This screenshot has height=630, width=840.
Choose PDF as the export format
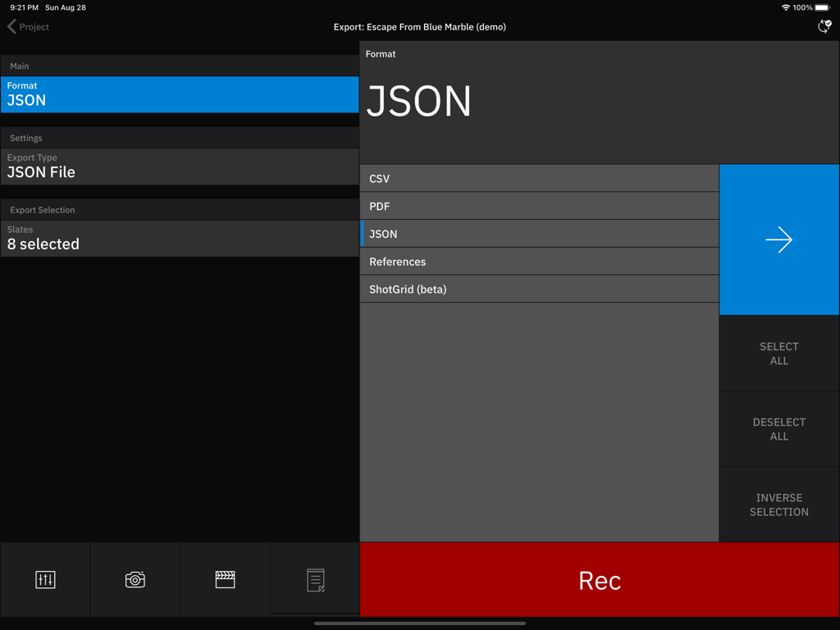pyautogui.click(x=539, y=206)
